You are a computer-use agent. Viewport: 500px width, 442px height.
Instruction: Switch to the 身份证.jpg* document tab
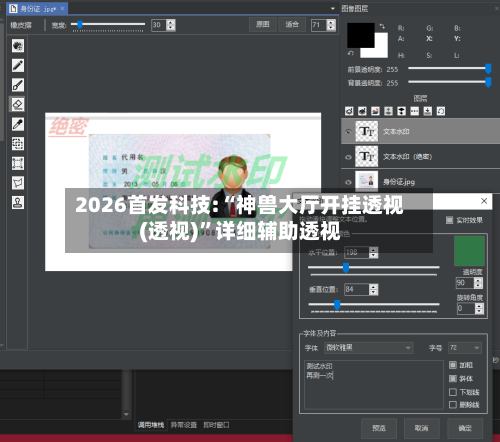(37, 9)
